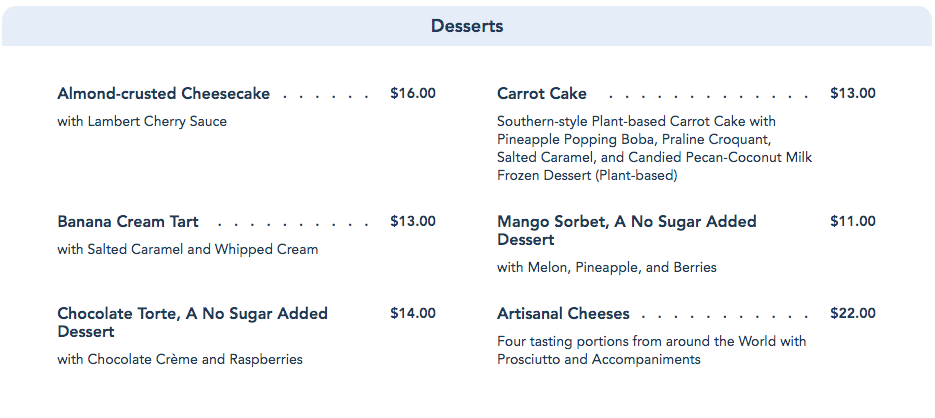Open the Carrot Cake menu item
Viewport: 935px width, 418px height.
tap(542, 94)
